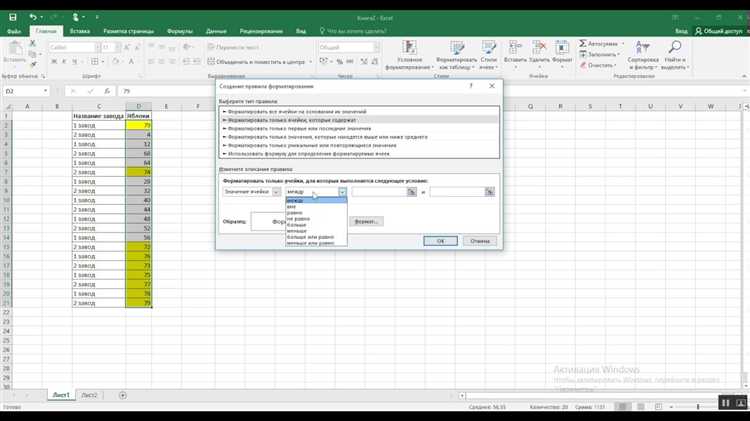750x421 pixels.
Task: Click the Format as Table icon
Action: pos(457,47)
